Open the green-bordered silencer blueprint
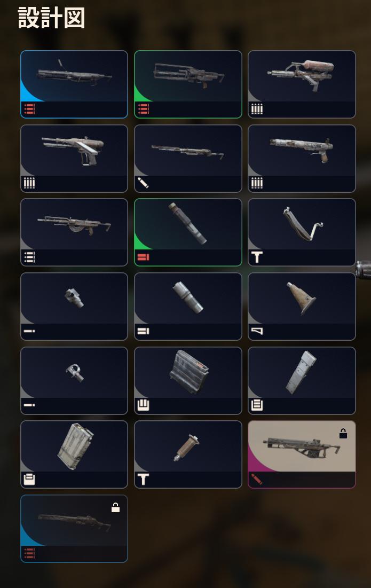 coord(188,232)
